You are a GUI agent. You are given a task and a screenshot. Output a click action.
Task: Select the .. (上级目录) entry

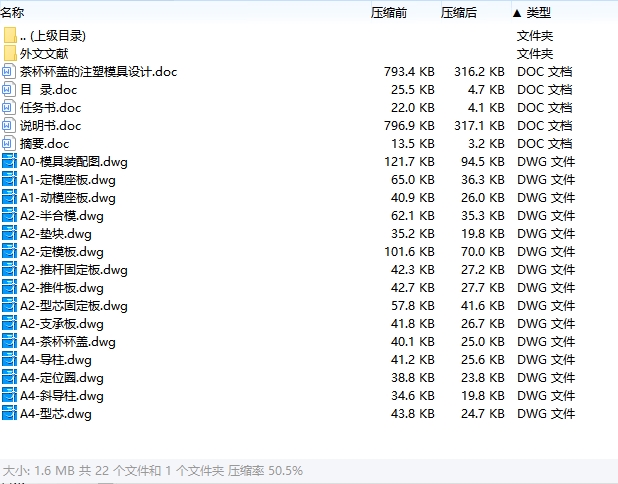click(x=53, y=36)
